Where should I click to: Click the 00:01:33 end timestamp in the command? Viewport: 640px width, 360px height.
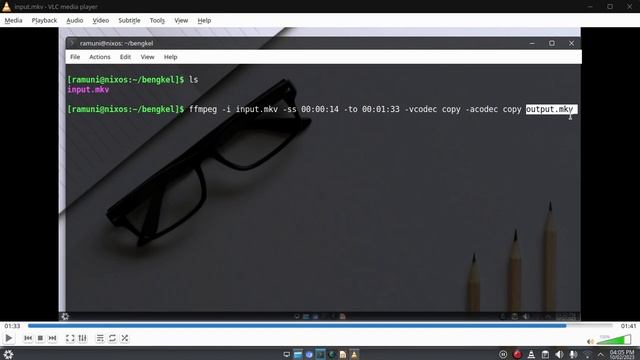point(380,109)
